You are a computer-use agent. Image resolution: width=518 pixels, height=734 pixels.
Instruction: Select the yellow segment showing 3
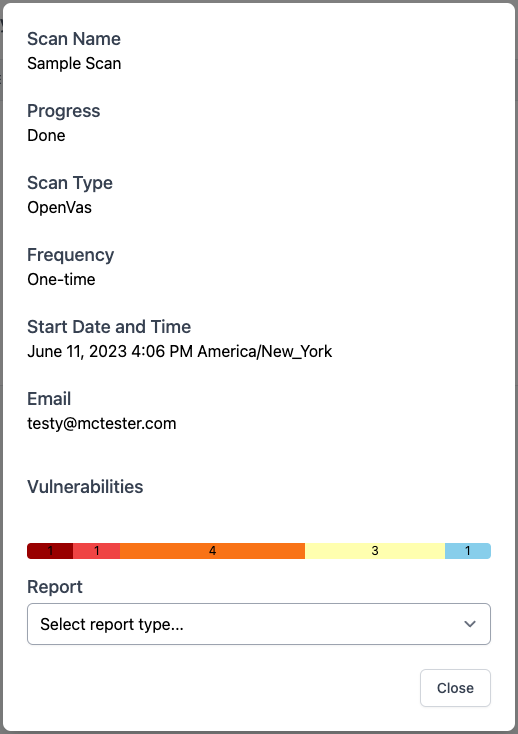375,551
